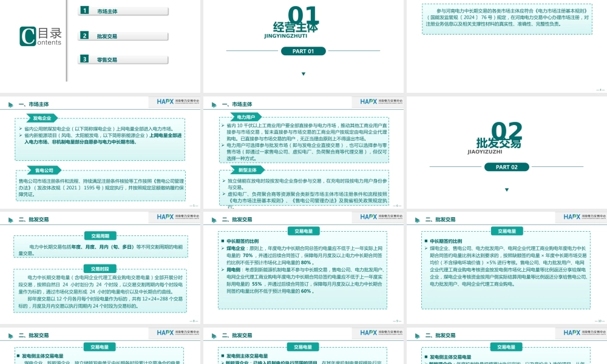The image size is (607, 364).
Task: Select the 01 经营主体 section title slide
Action: (303, 45)
